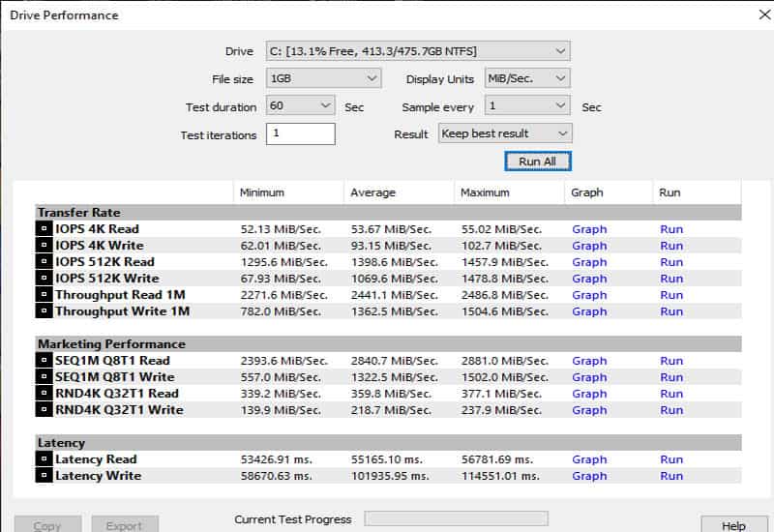The width and height of the screenshot is (774, 532).
Task: Run the Latency Read test
Action: (671, 459)
